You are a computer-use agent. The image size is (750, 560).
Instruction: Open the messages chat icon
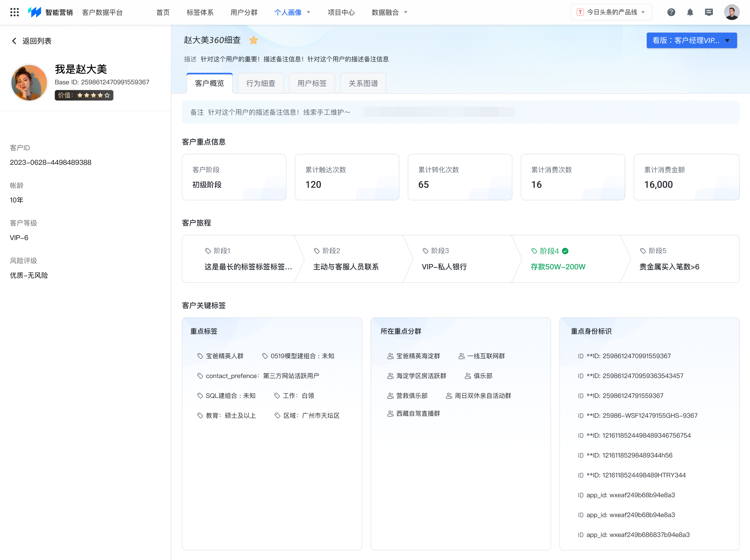[x=709, y=12]
